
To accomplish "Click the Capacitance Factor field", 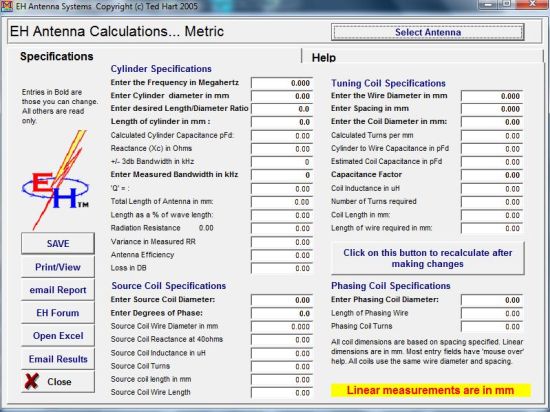I will point(492,175).
